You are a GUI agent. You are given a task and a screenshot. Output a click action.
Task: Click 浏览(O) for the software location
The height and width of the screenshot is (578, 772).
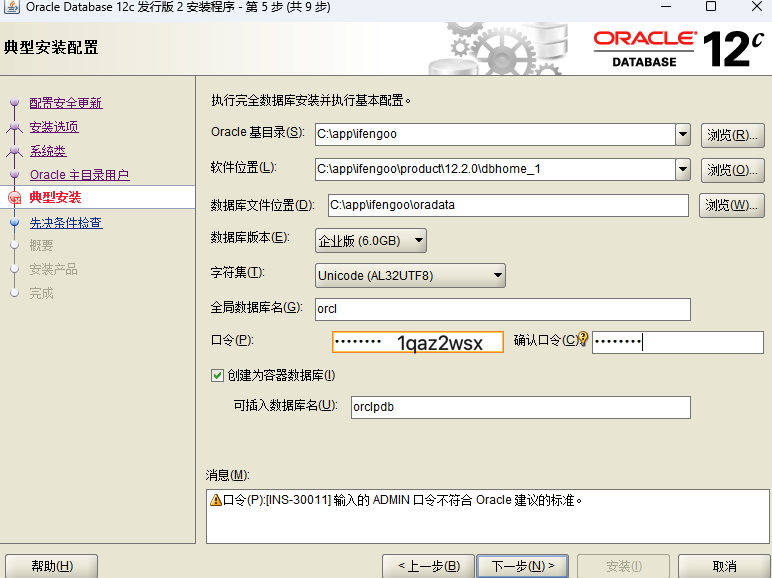point(733,170)
